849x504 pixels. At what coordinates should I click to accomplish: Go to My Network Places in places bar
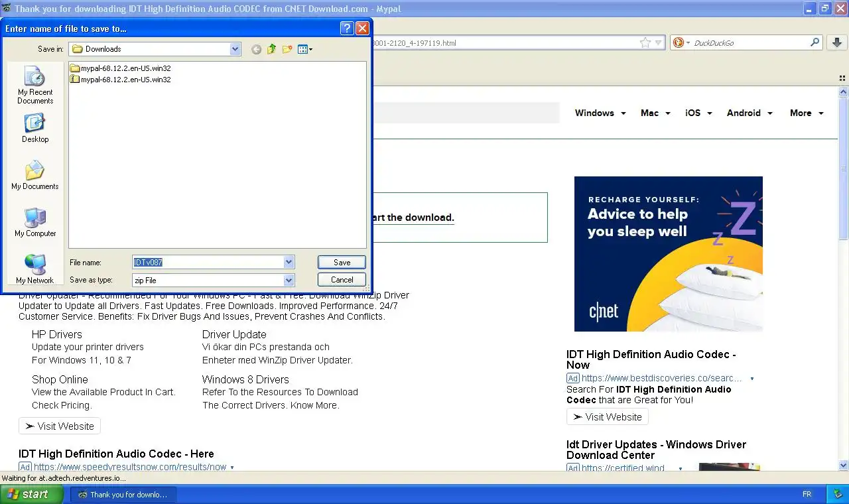tap(35, 269)
